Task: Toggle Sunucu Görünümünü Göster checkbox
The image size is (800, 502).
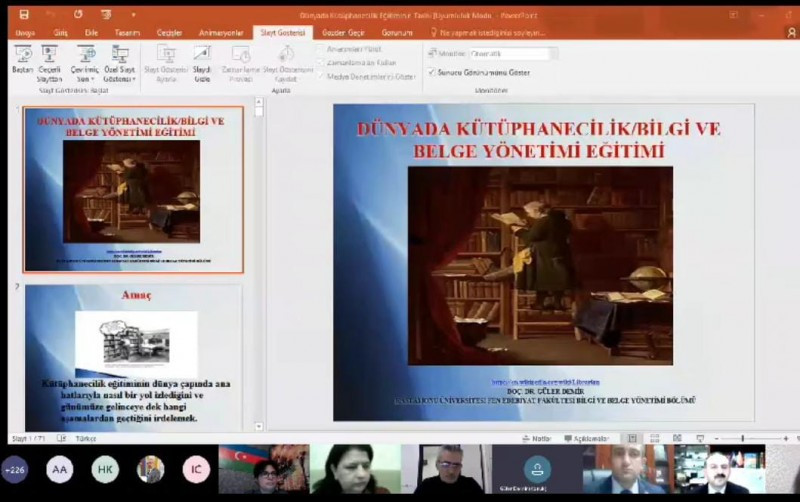Action: (x=432, y=72)
